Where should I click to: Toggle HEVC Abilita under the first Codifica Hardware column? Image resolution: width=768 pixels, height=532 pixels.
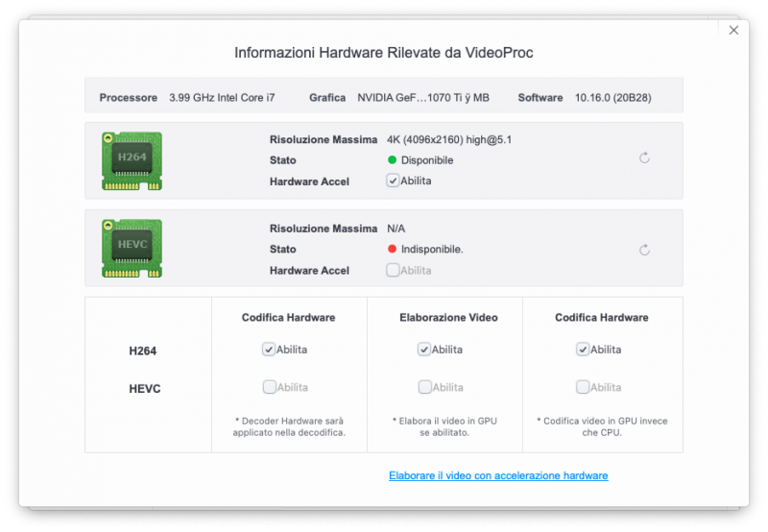pos(270,387)
